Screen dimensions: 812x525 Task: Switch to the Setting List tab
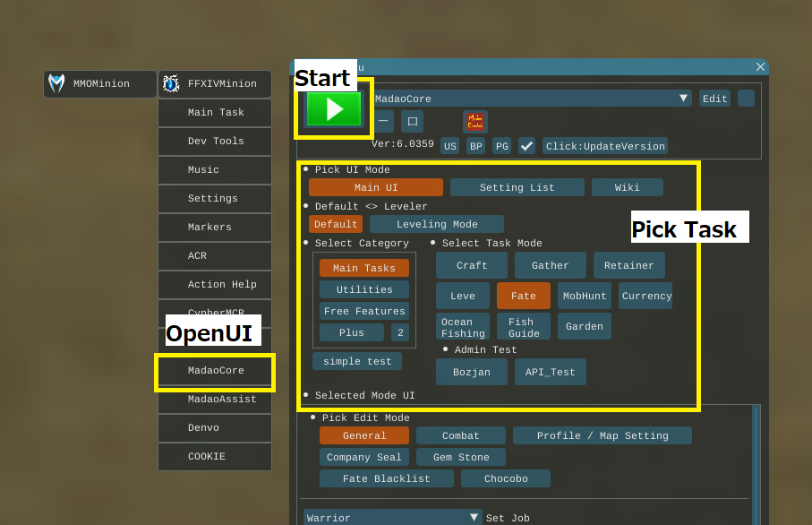click(517, 187)
